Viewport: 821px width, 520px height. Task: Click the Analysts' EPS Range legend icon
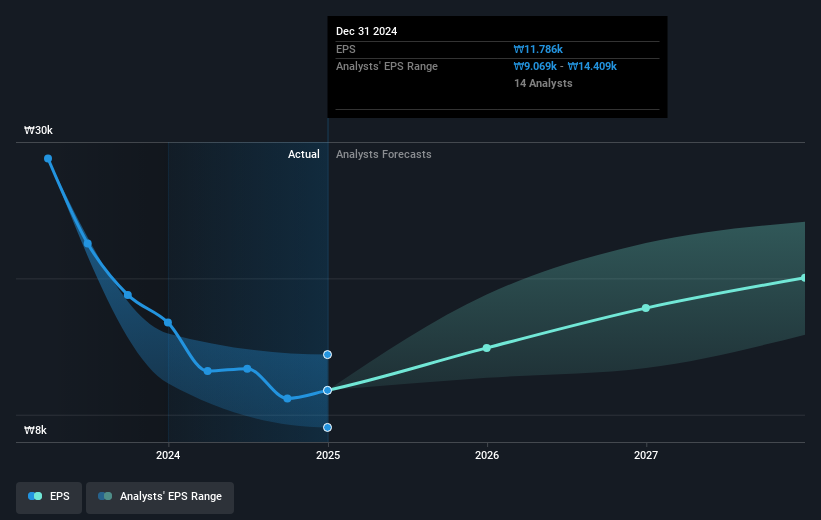(105, 496)
